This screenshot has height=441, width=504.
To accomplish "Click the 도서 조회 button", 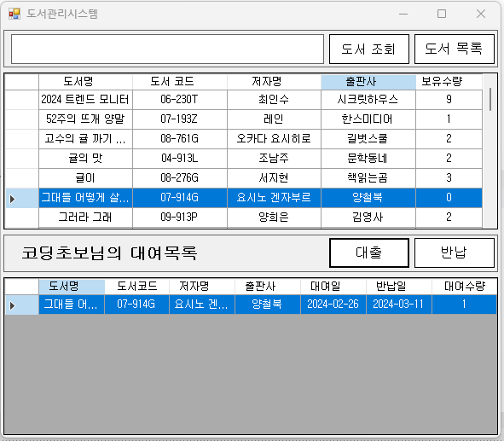I will click(369, 49).
